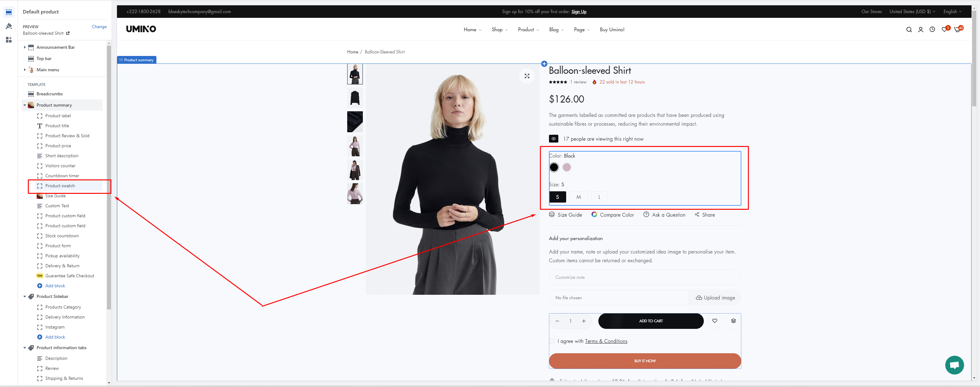Expand product image with zoom icon
The width and height of the screenshot is (980, 387).
(527, 76)
